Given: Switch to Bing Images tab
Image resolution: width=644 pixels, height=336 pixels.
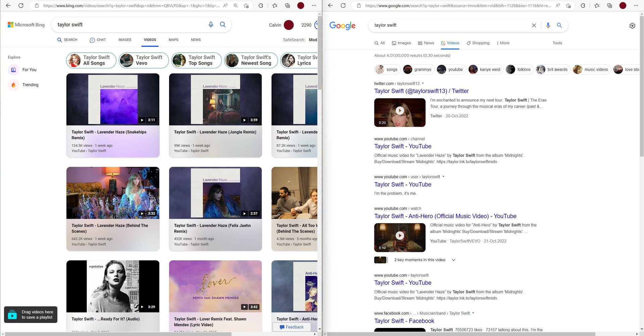Looking at the screenshot, I should click(x=125, y=40).
